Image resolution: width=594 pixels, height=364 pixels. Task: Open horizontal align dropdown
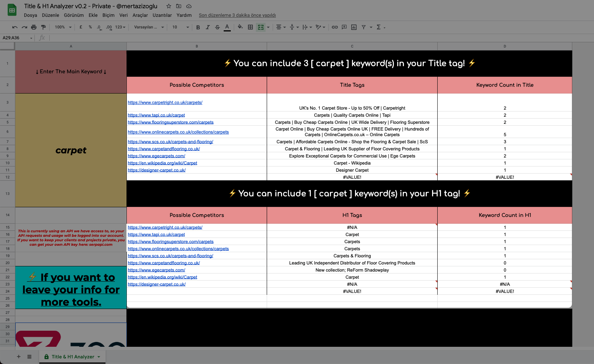click(x=281, y=27)
